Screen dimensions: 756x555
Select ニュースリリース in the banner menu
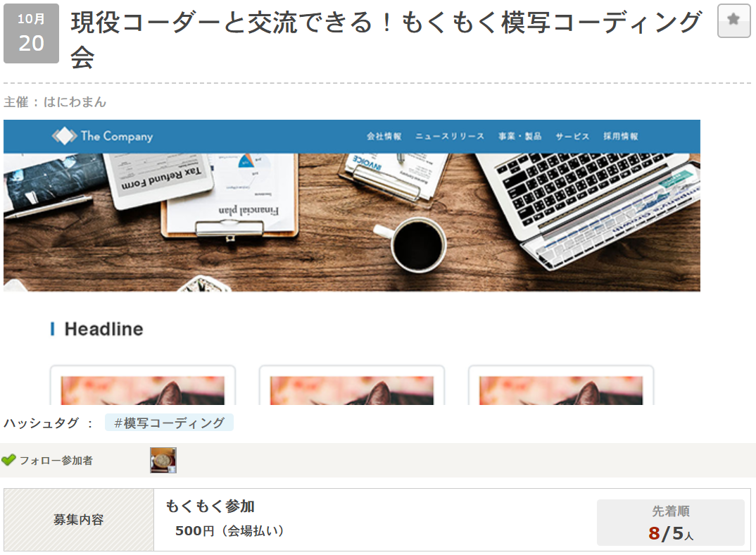point(450,136)
